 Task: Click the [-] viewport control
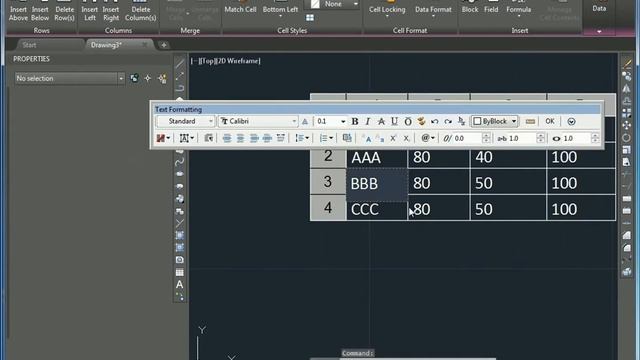pos(195,61)
